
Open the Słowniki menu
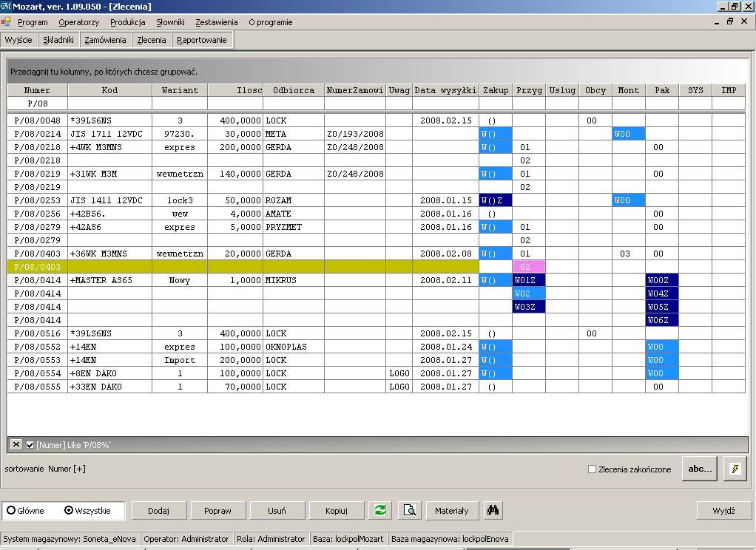coord(170,22)
